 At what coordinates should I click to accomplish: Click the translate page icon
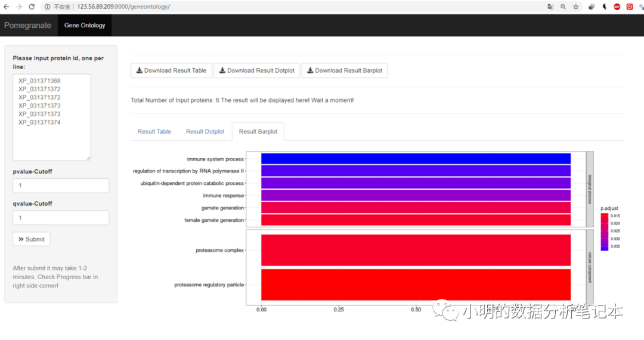550,7
